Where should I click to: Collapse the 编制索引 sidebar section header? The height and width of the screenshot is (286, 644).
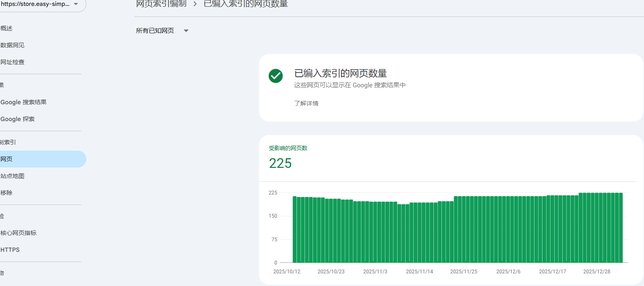click(8, 142)
